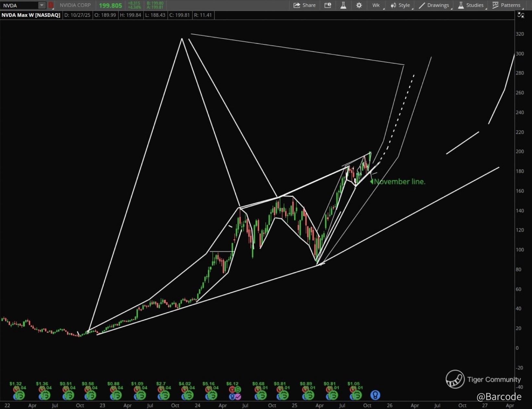Click the 199.805 last price
This screenshot has height=409, width=532.
pos(110,6)
